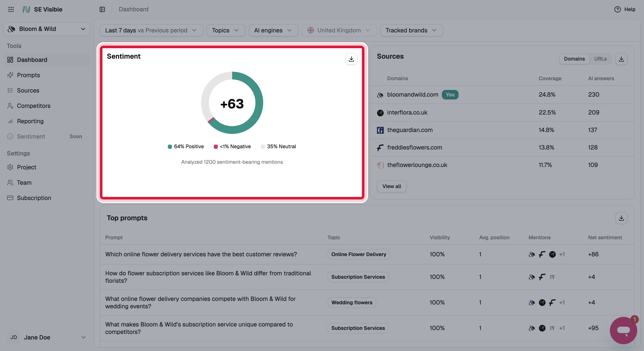644x351 pixels.
Task: Open the Bloom & Wild project selector
Action: [x=47, y=29]
